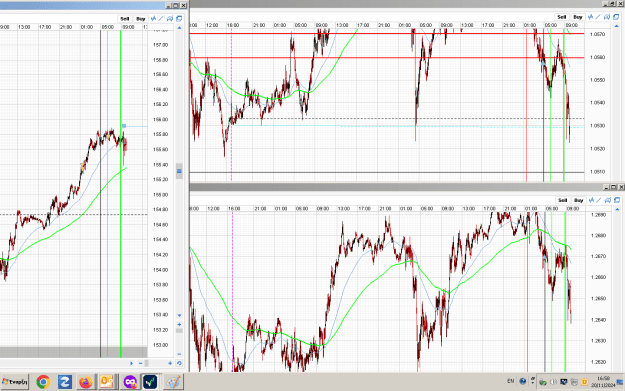Image resolution: width=625 pixels, height=391 pixels.
Task: Open Outlook from the taskbar
Action: pos(107,382)
